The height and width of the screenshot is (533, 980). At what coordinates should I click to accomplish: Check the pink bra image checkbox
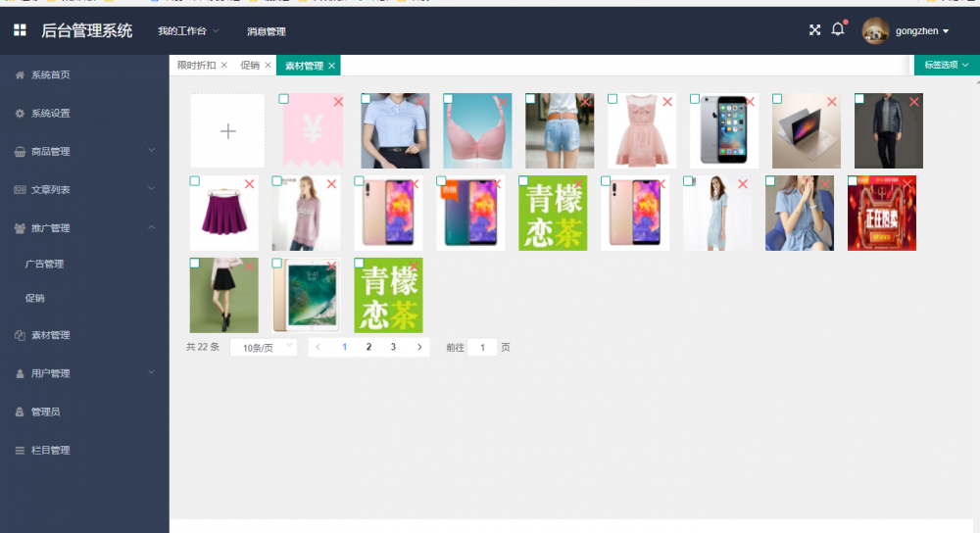click(448, 99)
